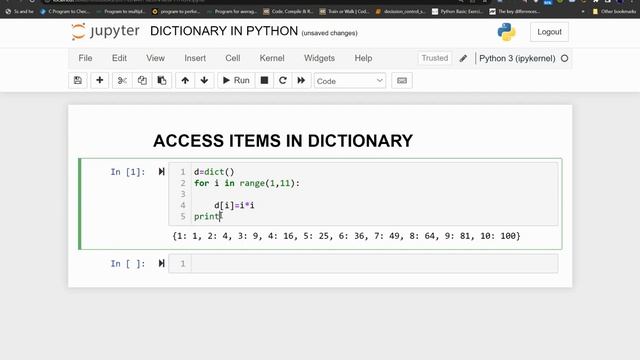
Task: Click the Python 3 (ipykernel) kernel name
Action: click(517, 58)
